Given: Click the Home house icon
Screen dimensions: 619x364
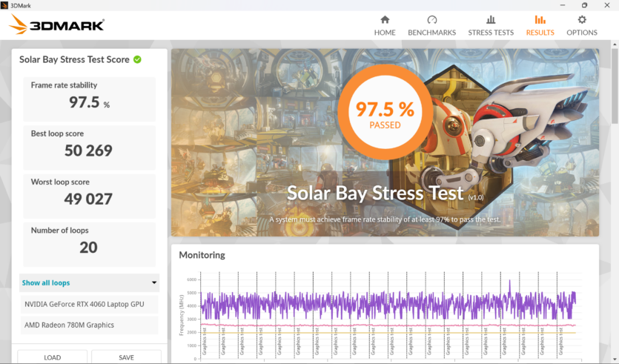Looking at the screenshot, I should coord(385,20).
